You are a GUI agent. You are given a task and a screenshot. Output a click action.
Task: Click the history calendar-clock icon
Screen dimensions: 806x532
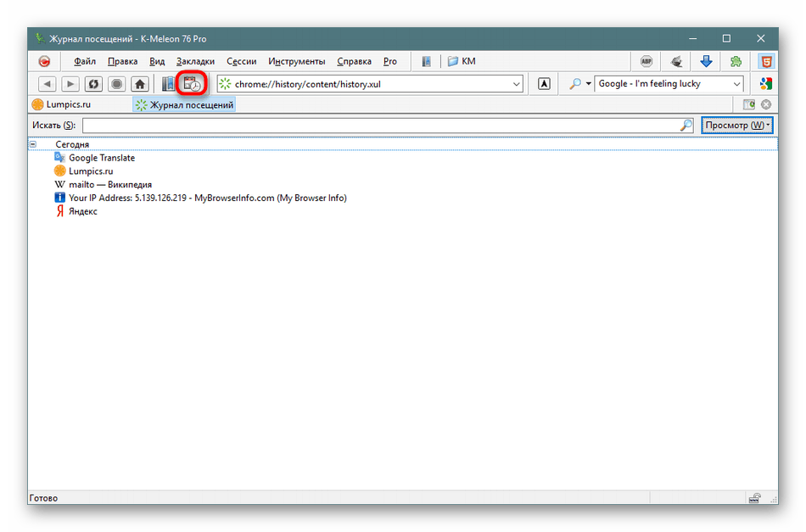192,84
